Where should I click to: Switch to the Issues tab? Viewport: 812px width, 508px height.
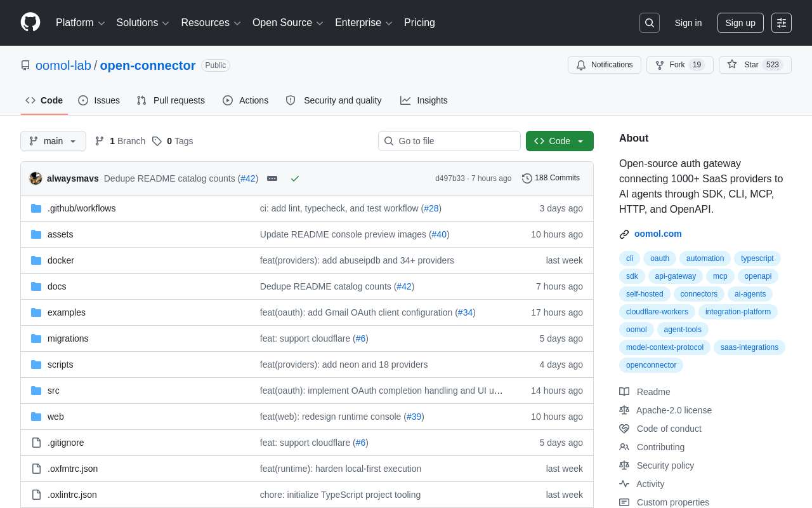(x=99, y=100)
